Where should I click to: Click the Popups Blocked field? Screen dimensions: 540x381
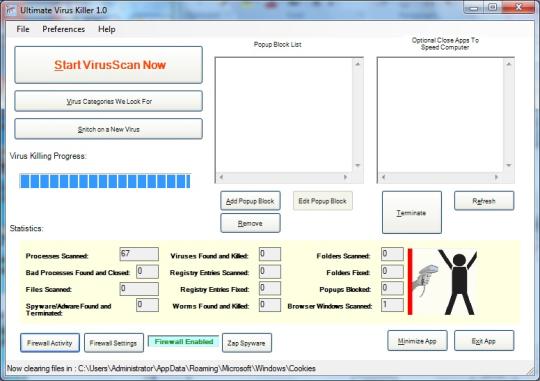(392, 288)
